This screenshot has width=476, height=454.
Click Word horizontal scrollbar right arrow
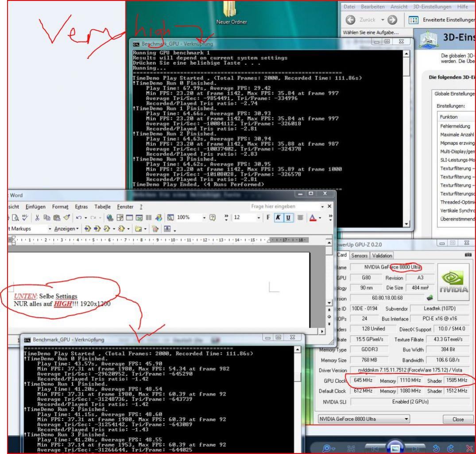322,331
